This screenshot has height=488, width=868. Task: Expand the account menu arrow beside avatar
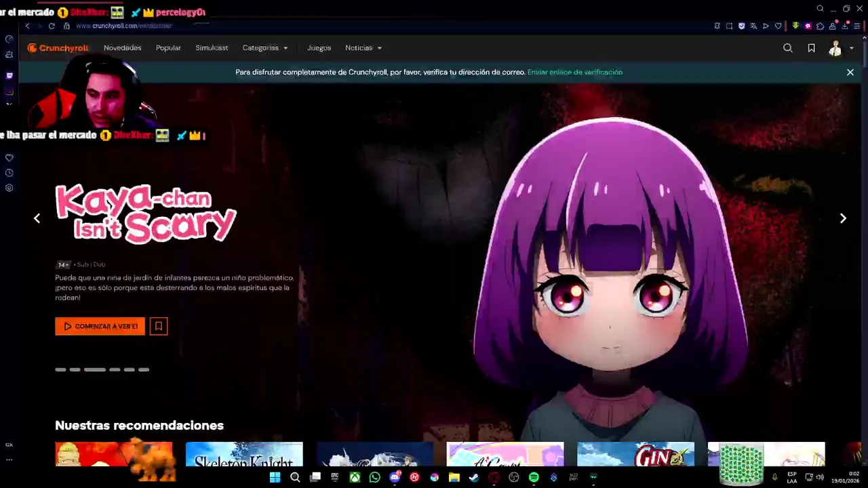(852, 48)
